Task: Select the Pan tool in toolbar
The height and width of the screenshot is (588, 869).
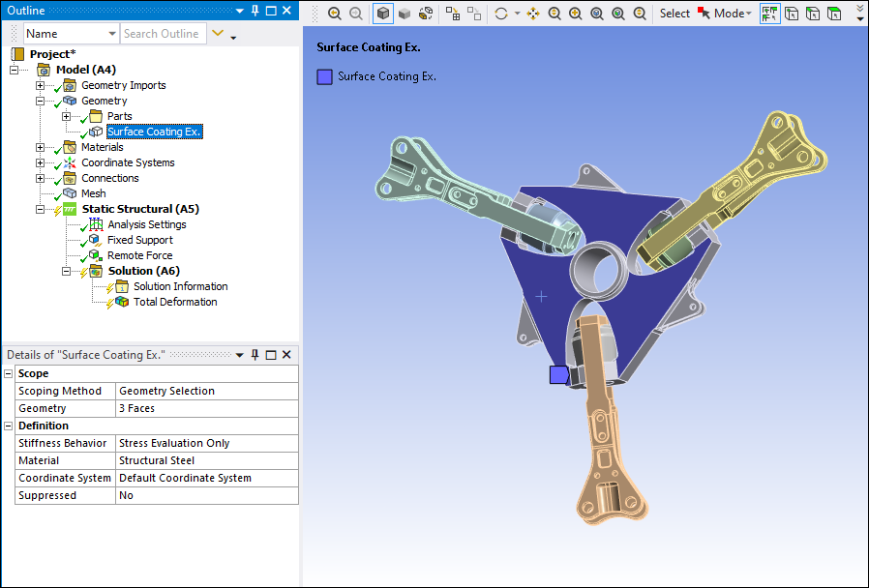Action: [x=532, y=14]
